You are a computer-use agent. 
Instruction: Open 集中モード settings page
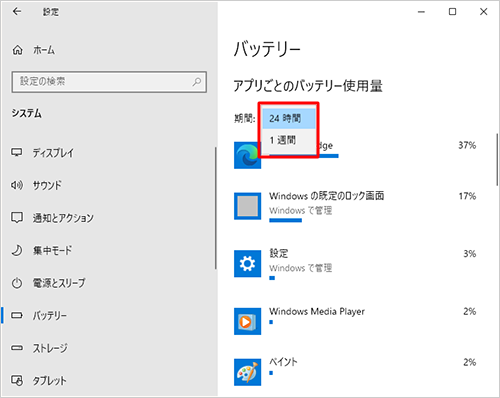52,250
